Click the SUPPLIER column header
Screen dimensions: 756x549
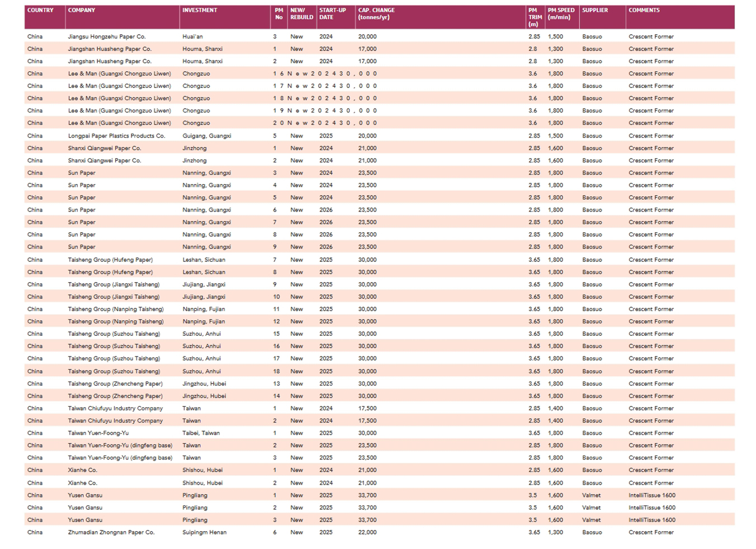(595, 10)
